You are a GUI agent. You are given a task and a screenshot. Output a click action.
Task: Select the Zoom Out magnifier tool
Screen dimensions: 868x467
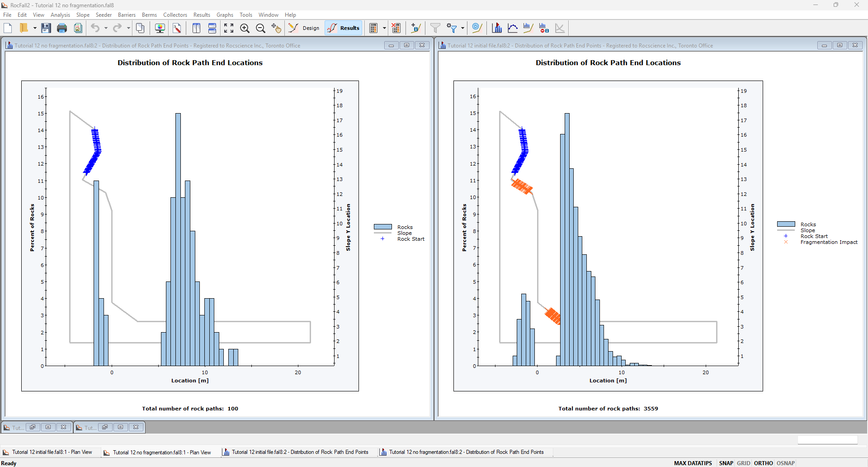(x=260, y=28)
